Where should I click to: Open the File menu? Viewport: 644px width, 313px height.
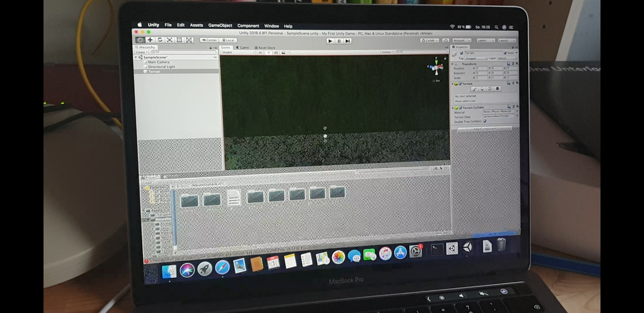pos(168,25)
